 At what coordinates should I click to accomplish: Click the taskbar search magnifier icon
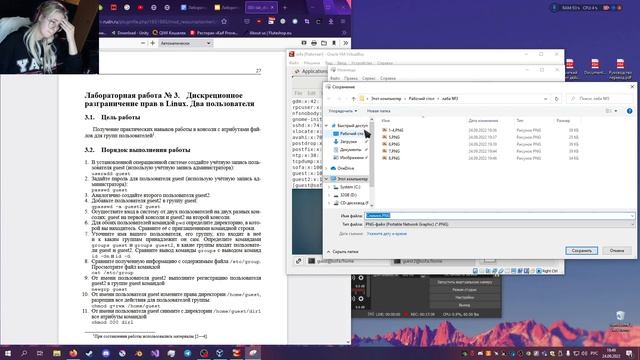pos(24,353)
